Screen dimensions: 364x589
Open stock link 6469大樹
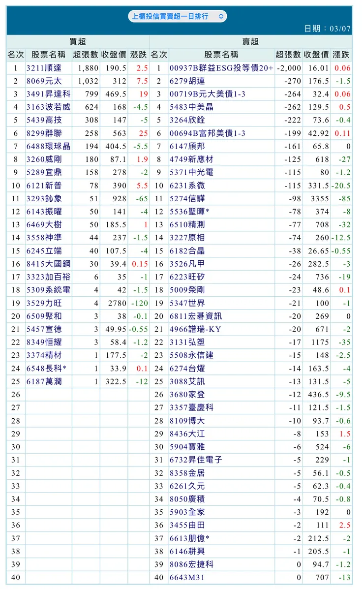point(44,225)
